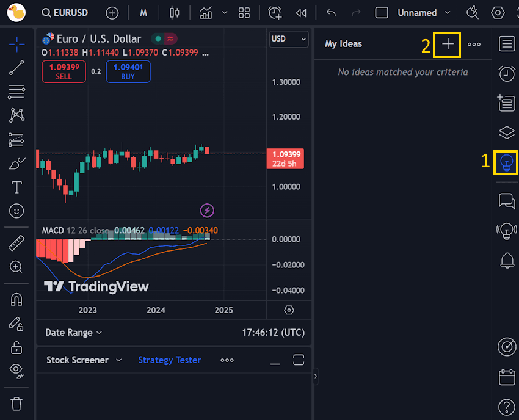Open the Watchlist panel on the right sidebar
The width and height of the screenshot is (519, 420).
pyautogui.click(x=506, y=43)
